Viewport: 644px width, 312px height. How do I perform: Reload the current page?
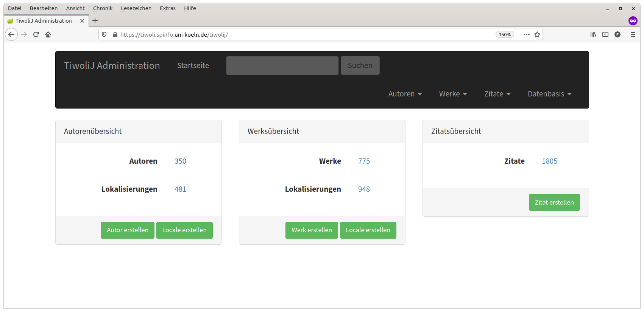click(x=36, y=34)
